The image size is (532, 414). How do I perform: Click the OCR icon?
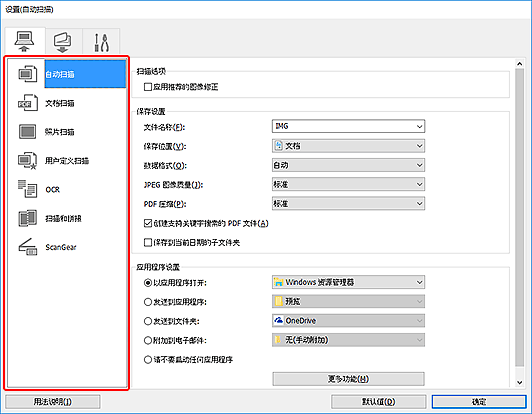[x=27, y=189]
